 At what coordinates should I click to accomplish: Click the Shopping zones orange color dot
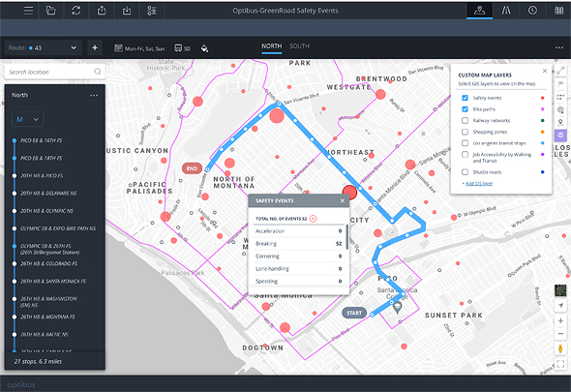pyautogui.click(x=542, y=132)
